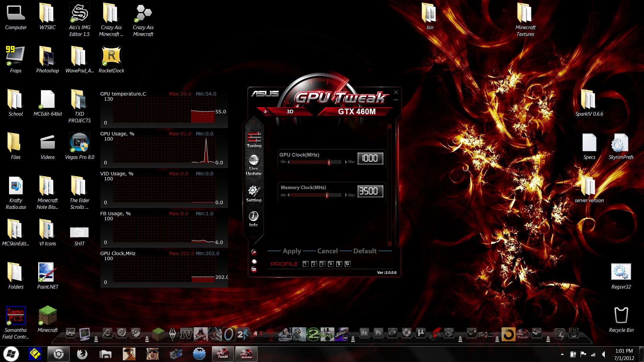The height and width of the screenshot is (362, 644).
Task: Open Photoshop Ps icon in the RocketDock
Action: [x=378, y=333]
